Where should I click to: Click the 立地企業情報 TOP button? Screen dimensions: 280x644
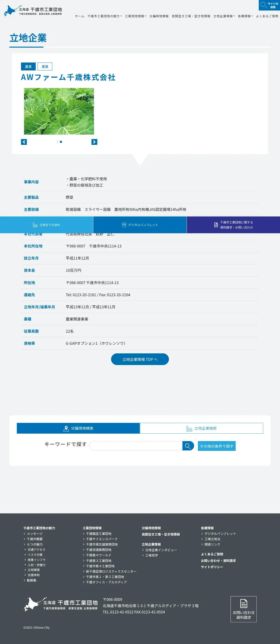(140, 359)
